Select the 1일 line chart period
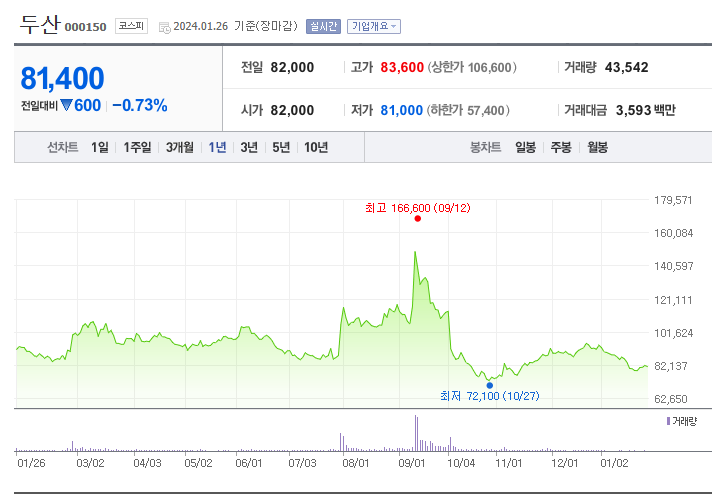Image resolution: width=712 pixels, height=494 pixels. 100,147
